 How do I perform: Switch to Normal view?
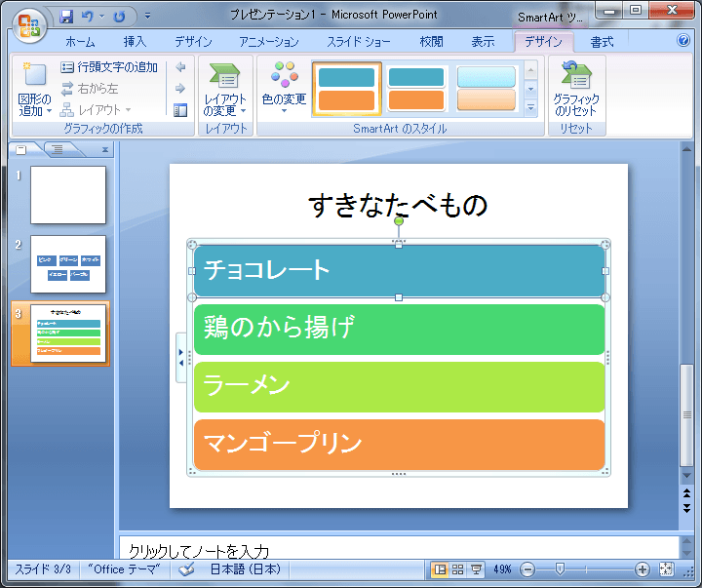(440, 569)
